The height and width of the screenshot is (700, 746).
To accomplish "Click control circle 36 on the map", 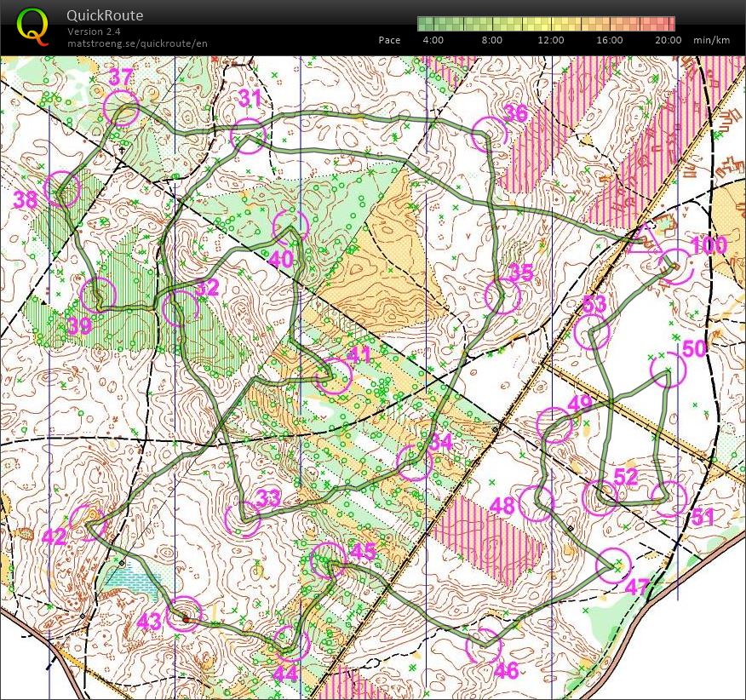I will point(490,134).
